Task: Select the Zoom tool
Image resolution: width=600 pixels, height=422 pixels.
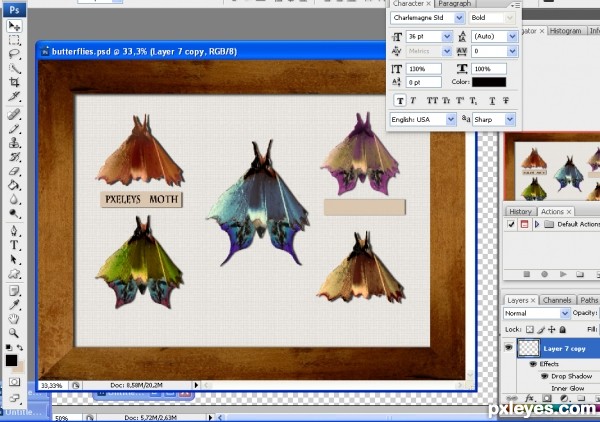Action: coord(14,333)
